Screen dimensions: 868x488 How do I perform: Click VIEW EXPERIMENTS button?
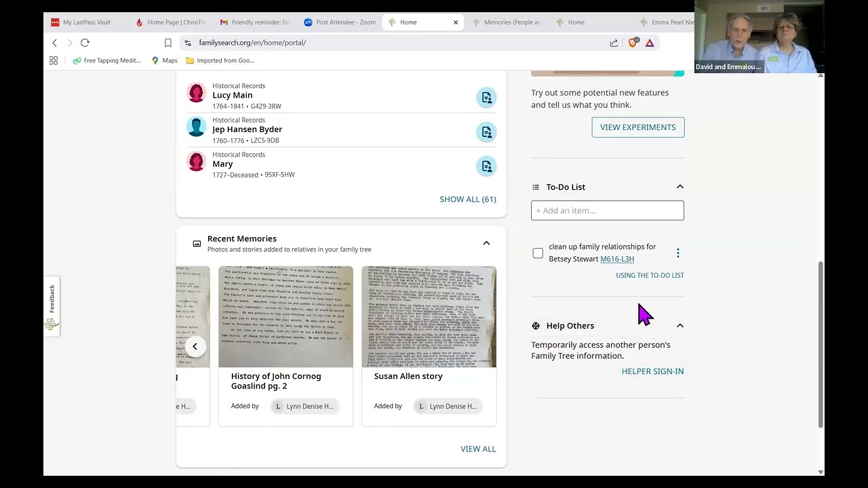638,127
